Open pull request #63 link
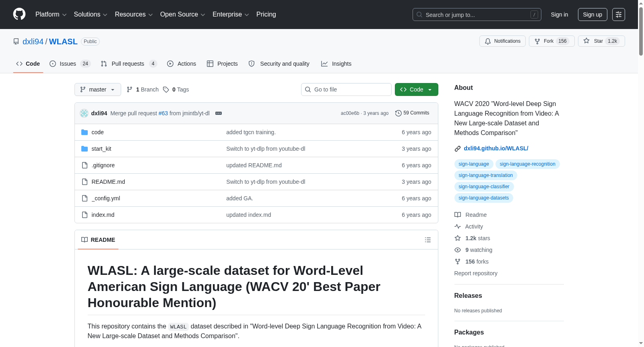This screenshot has height=347, width=644. (163, 113)
